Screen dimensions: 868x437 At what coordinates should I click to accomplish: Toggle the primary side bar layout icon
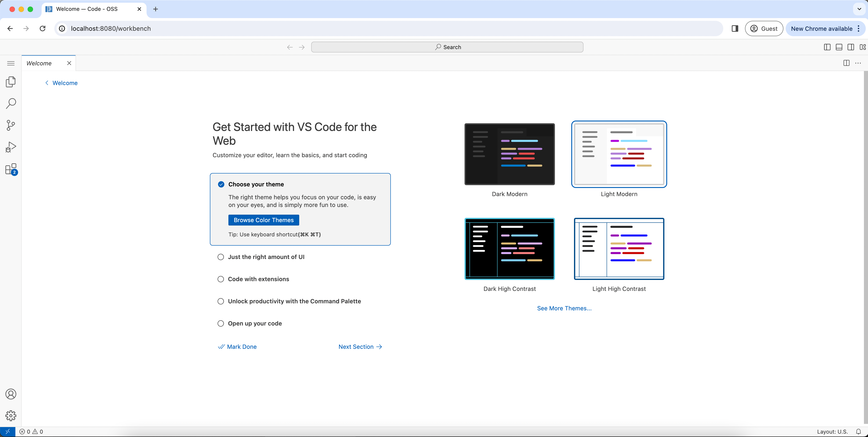pyautogui.click(x=827, y=47)
